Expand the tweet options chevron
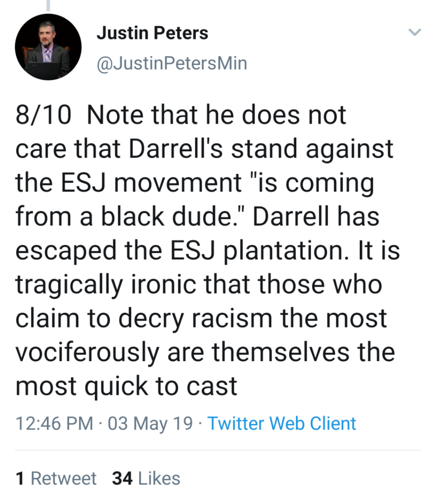The height and width of the screenshot is (504, 436). (415, 32)
